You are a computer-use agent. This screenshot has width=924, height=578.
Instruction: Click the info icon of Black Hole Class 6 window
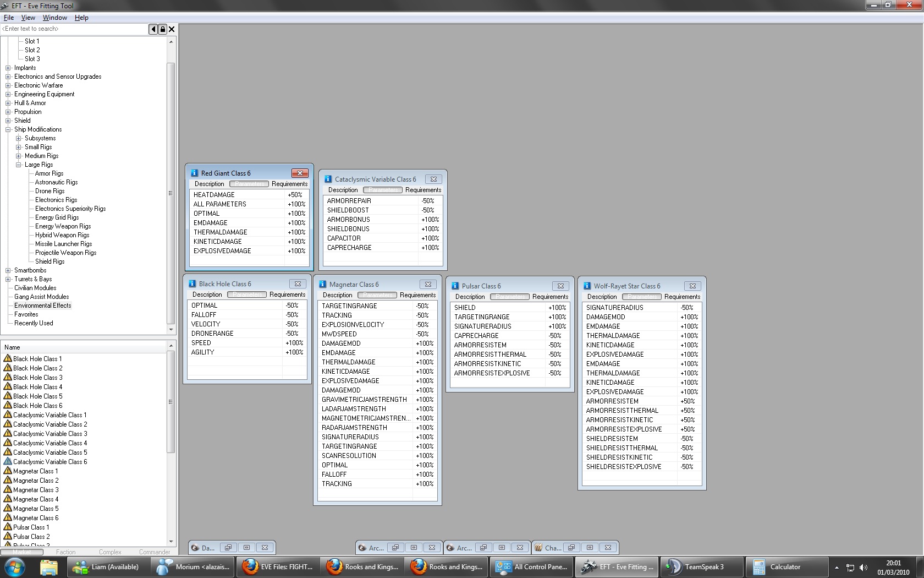pos(192,283)
